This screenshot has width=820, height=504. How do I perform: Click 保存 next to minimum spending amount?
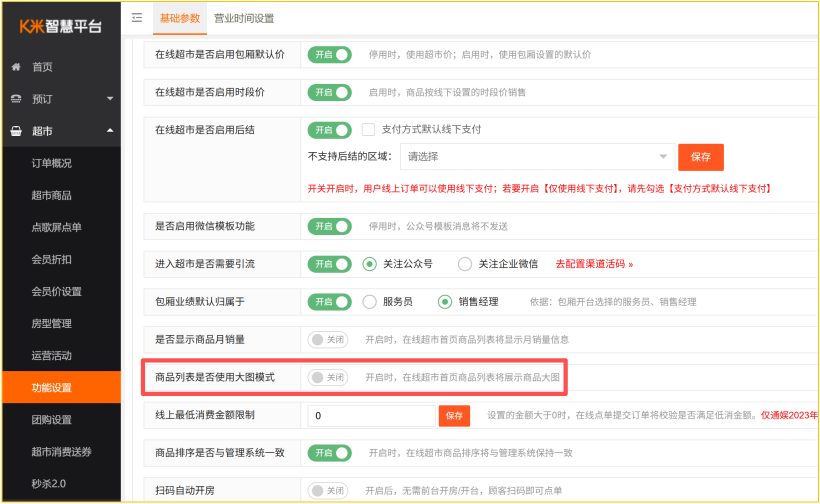click(x=453, y=415)
